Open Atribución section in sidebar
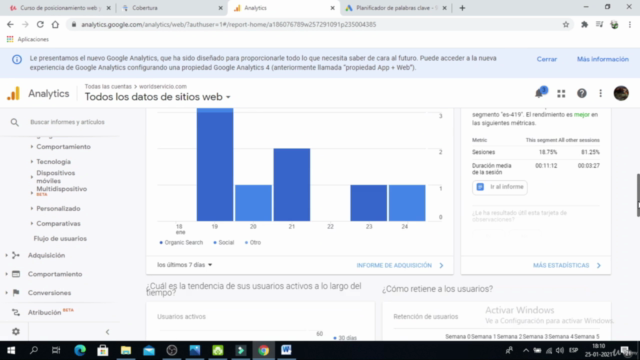 coord(44,312)
